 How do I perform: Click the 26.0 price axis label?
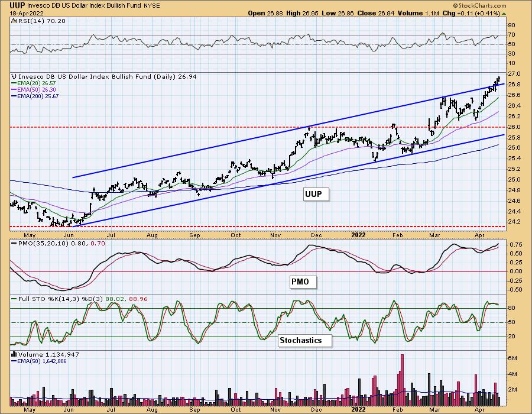coord(514,127)
